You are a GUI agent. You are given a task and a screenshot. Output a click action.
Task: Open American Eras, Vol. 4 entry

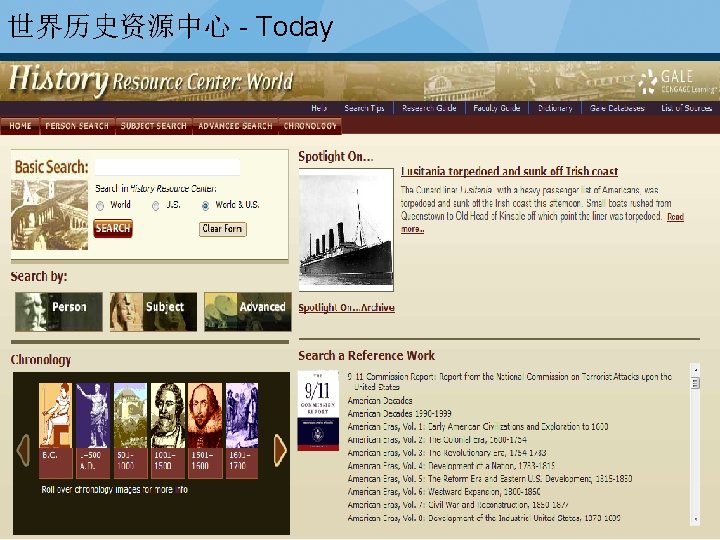(x=451, y=466)
